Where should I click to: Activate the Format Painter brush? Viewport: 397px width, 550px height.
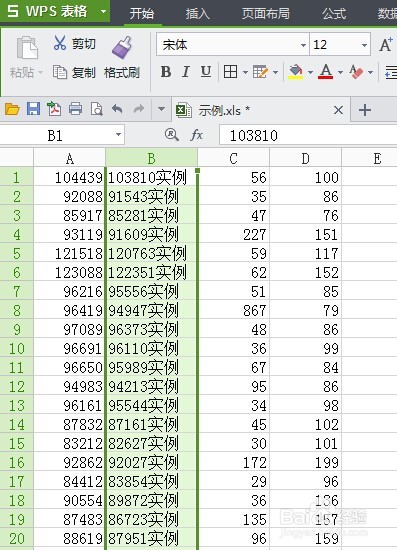[122, 47]
